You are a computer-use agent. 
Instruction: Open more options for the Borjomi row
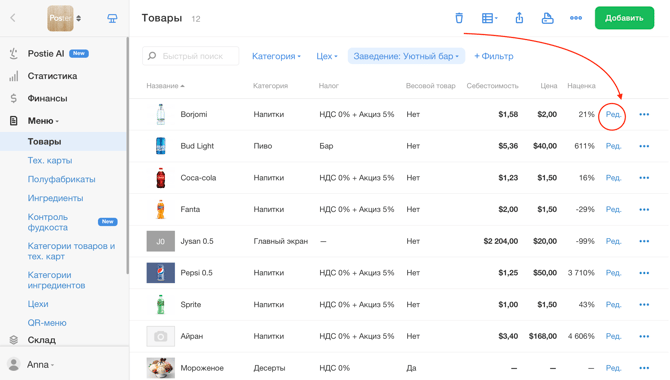tap(644, 114)
